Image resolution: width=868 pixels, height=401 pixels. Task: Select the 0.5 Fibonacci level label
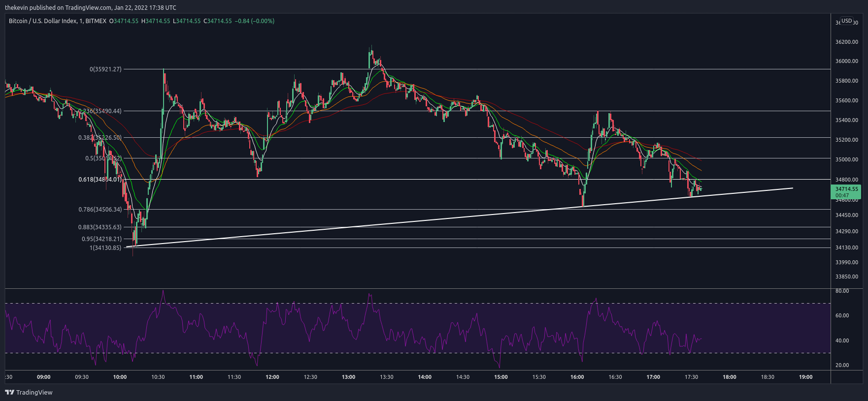103,158
